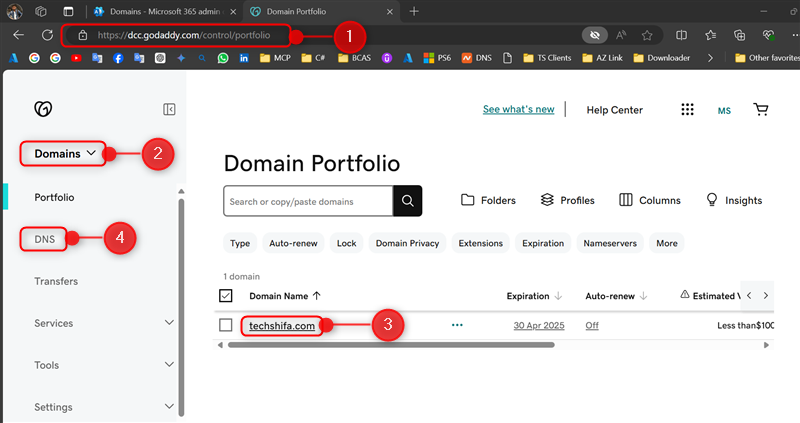This screenshot has height=423, width=800.
Task: Click the domain search magnifier button
Action: 408,201
